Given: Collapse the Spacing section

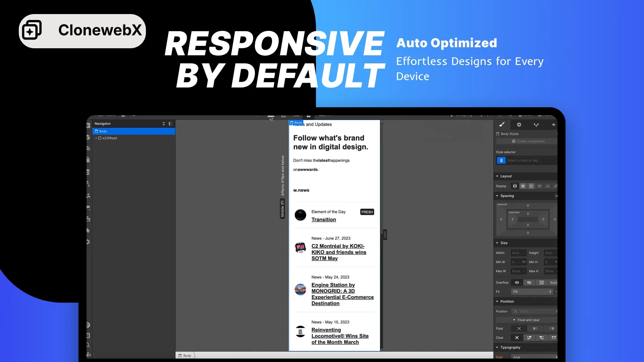Looking at the screenshot, I should coord(507,196).
